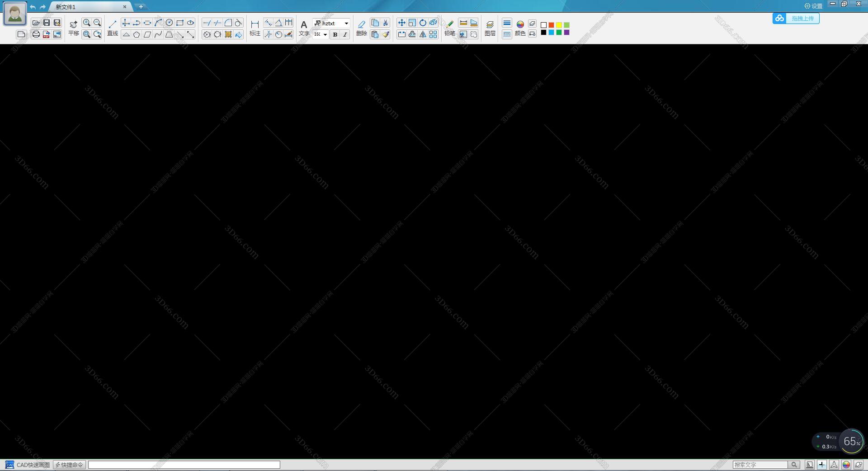Click the Export to PDF icon

point(46,34)
